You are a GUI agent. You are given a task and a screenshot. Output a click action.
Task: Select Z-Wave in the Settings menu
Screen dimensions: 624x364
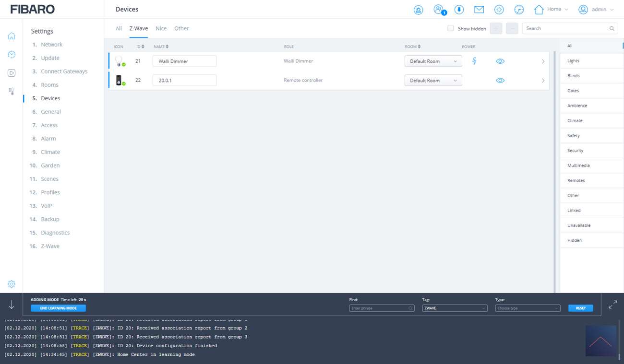pyautogui.click(x=50, y=246)
